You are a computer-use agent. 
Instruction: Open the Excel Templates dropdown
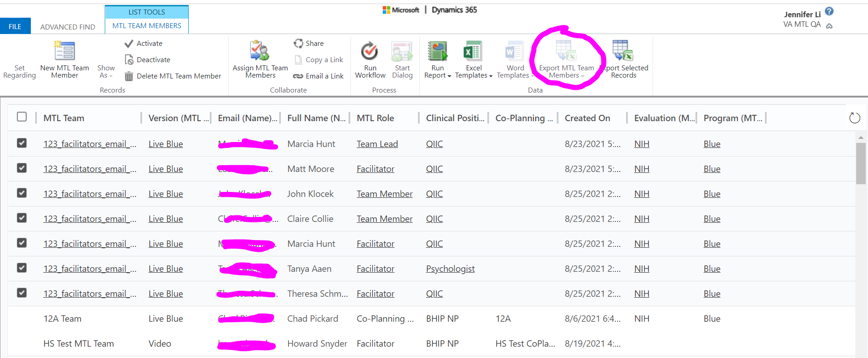click(x=473, y=59)
